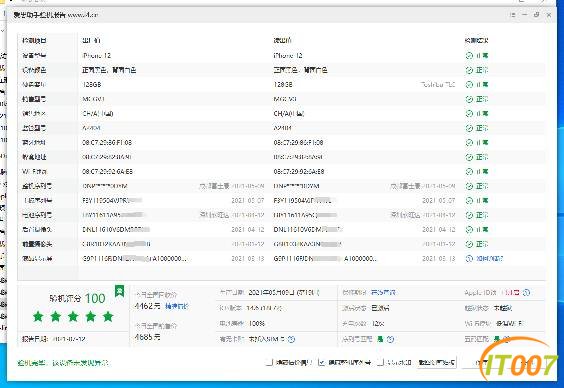Click the 验机评分 100 score
Viewport: 564px width, 388px height.
[77, 298]
